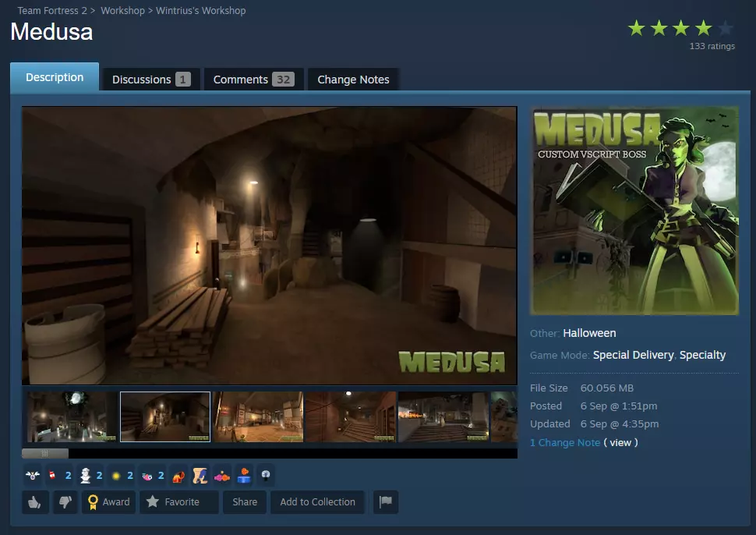
Task: Click the thumbnail strip scrollbar handle
Action: (x=45, y=453)
